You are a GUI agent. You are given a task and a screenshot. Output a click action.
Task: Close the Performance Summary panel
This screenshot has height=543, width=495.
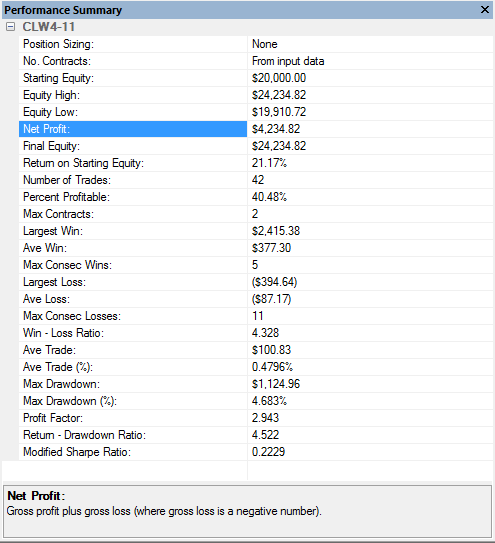pyautogui.click(x=485, y=9)
